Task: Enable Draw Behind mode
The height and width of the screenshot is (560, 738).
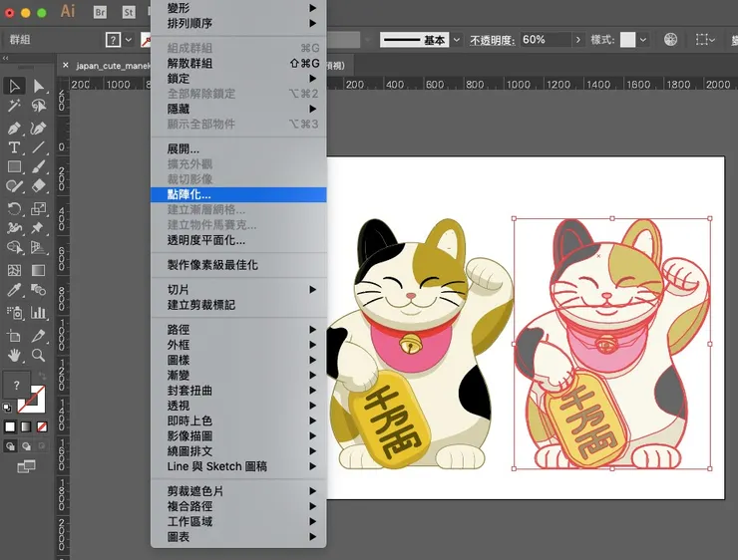Action: (26, 445)
